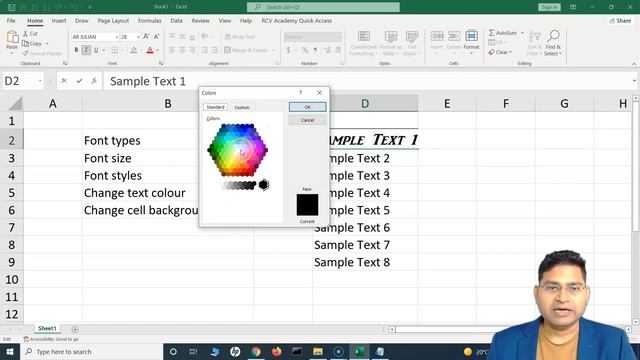Switch to the Page Layout tab
640x360 pixels.
coord(113,20)
